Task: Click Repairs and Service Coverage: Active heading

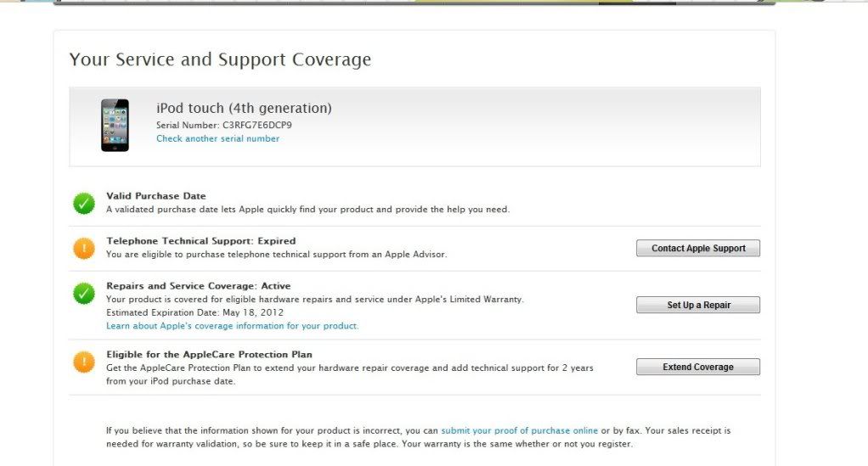Action: coord(198,286)
